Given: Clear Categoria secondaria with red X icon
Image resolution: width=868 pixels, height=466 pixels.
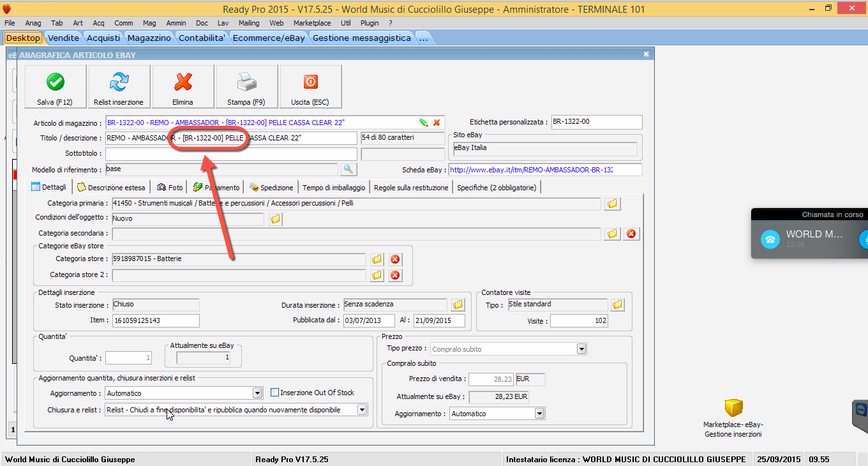Looking at the screenshot, I should click(631, 234).
